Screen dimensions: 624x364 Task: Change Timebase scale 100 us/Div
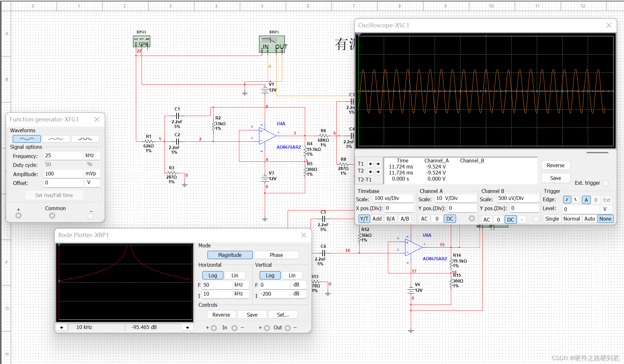tap(393, 198)
